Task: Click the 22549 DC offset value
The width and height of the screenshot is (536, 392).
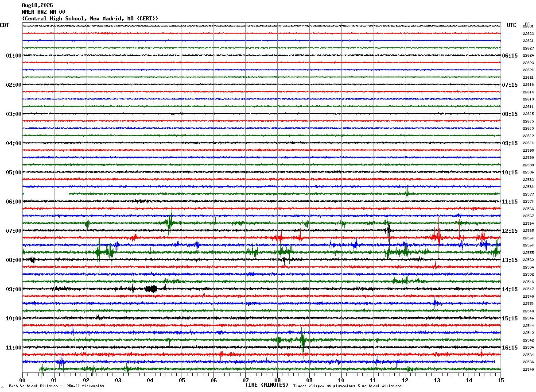Action: click(528, 369)
